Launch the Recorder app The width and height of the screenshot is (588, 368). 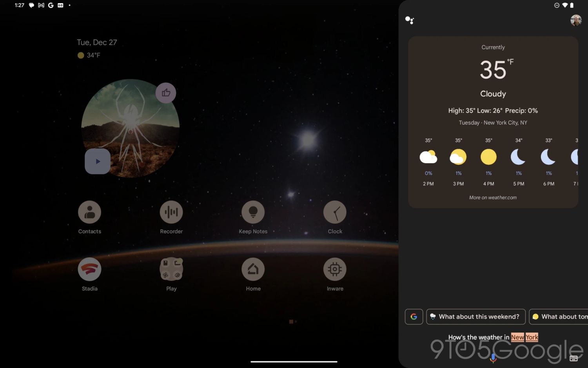click(x=171, y=212)
